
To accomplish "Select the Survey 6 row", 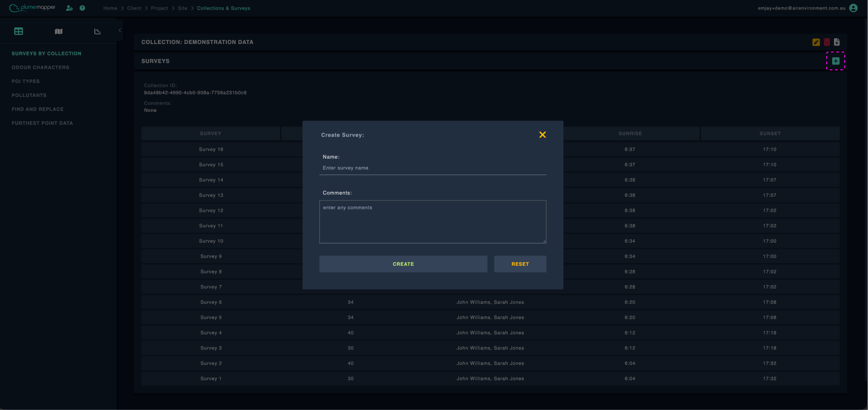I will pyautogui.click(x=490, y=302).
